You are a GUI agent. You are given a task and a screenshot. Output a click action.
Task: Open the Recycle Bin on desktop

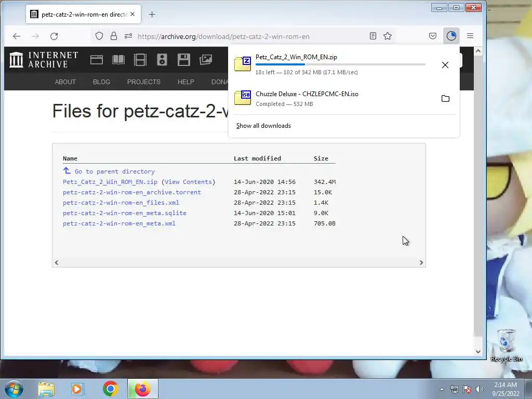click(x=506, y=345)
